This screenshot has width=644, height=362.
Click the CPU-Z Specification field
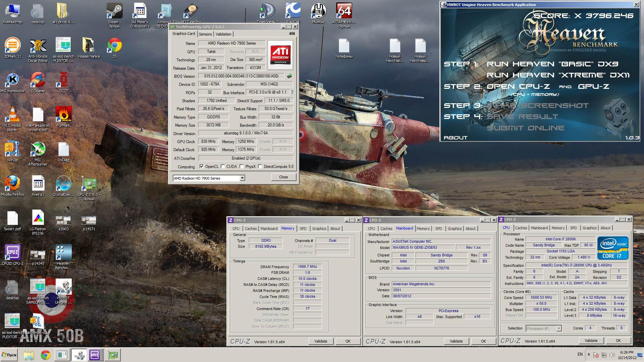pos(576,265)
